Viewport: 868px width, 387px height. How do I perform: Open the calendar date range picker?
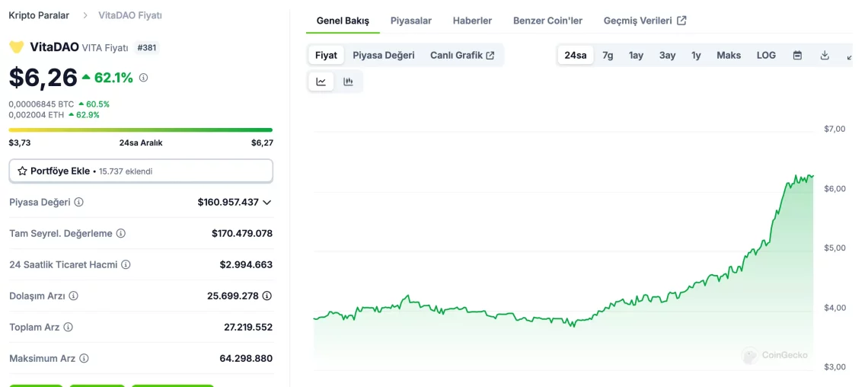[x=797, y=55]
